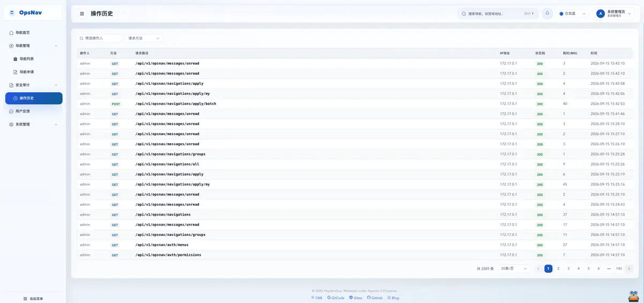The height and width of the screenshot is (303, 644).
Task: Click the Blog icon in footer
Action: coord(389,298)
